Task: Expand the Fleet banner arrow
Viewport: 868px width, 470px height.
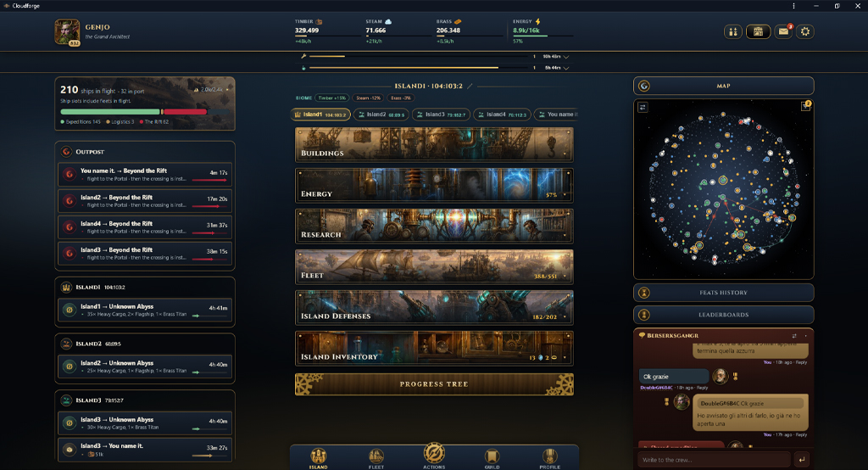Action: tap(565, 276)
